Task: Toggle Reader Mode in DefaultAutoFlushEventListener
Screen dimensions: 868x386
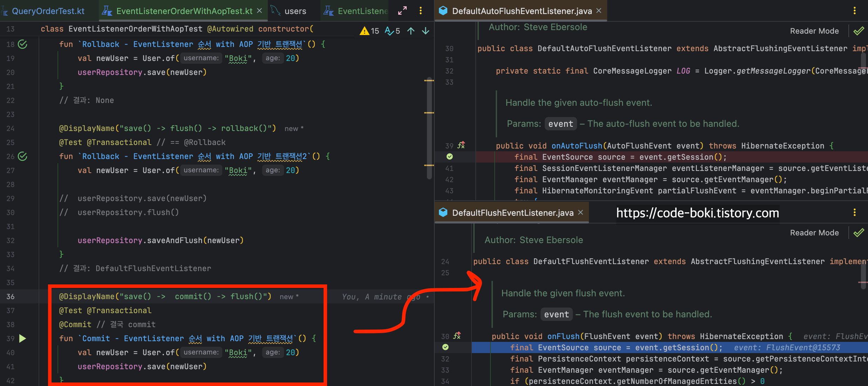Action: tap(814, 31)
